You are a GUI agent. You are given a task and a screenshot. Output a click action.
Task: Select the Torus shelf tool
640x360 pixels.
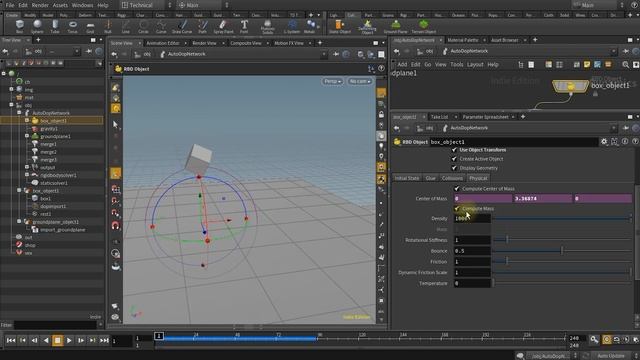[x=72, y=27]
